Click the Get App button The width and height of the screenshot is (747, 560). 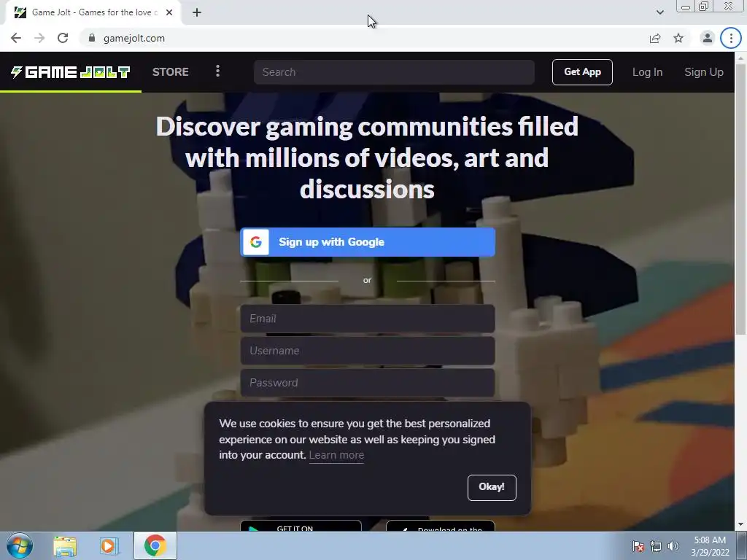click(x=582, y=72)
